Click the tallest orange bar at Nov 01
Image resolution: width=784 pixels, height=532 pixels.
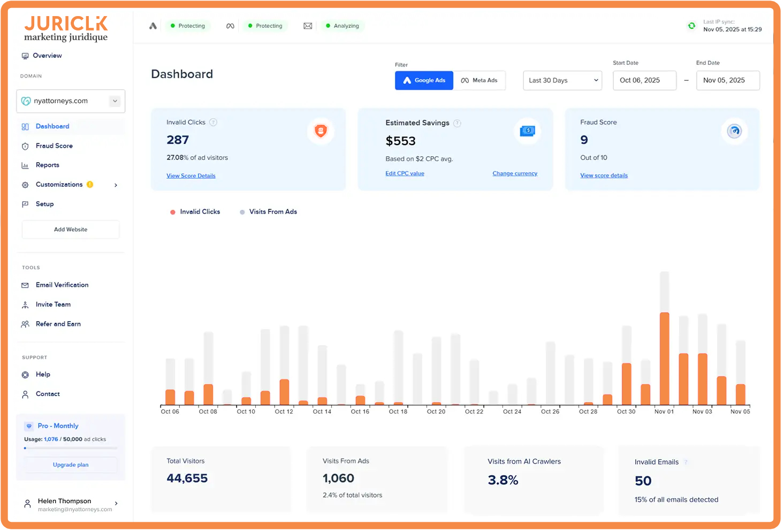(x=664, y=359)
